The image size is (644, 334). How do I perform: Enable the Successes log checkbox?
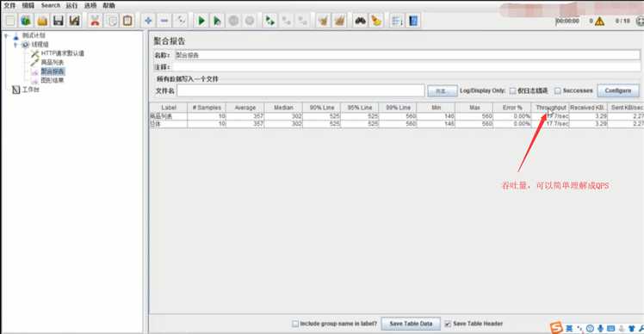click(x=558, y=90)
